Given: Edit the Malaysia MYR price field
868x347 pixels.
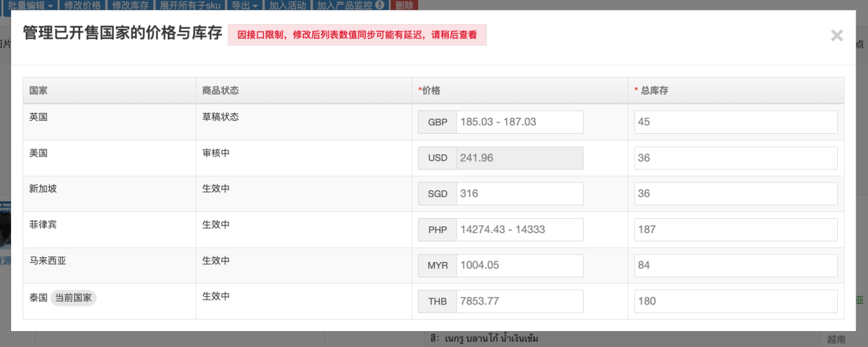Looking at the screenshot, I should [x=519, y=265].
